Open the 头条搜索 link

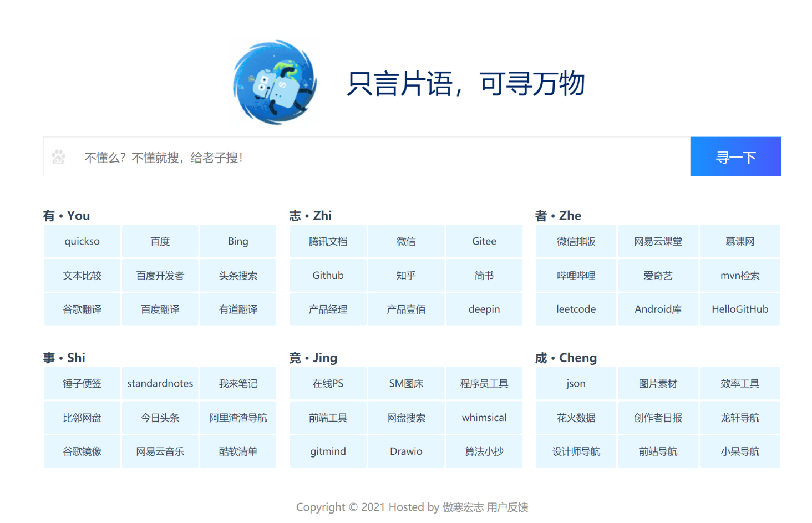tap(238, 276)
